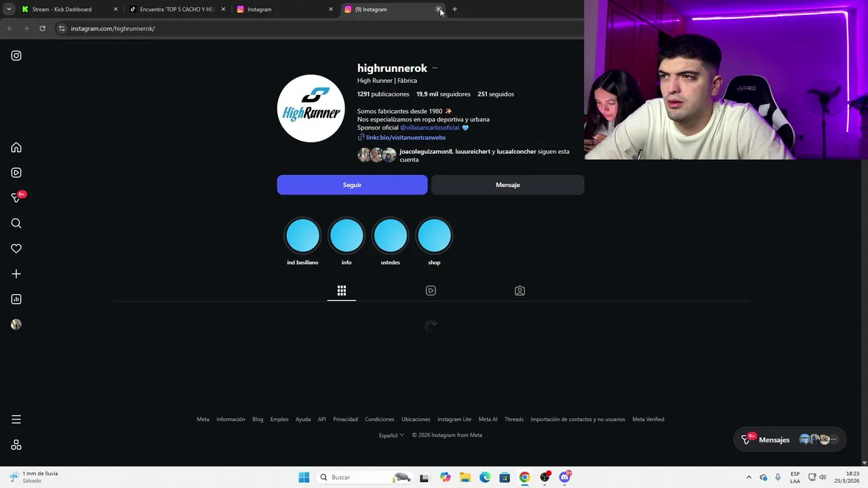868x488 pixels.
Task: Open the API footer link
Action: [x=322, y=420]
